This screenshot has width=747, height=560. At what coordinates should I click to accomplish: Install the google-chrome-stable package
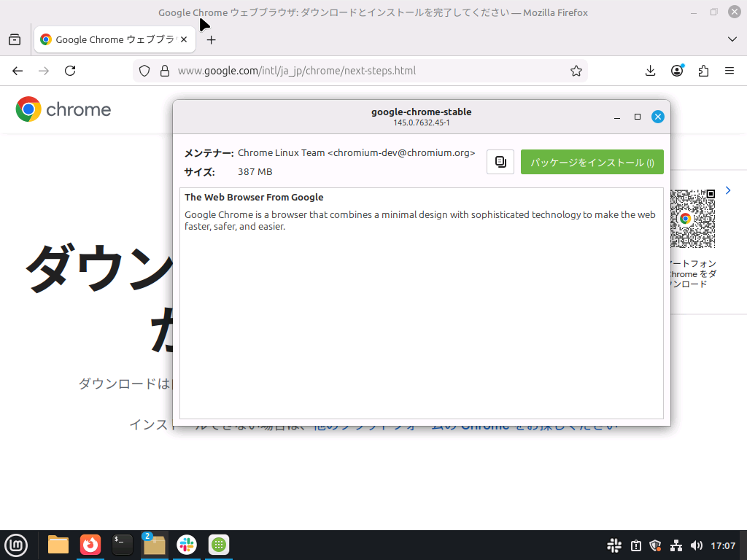pyautogui.click(x=592, y=162)
